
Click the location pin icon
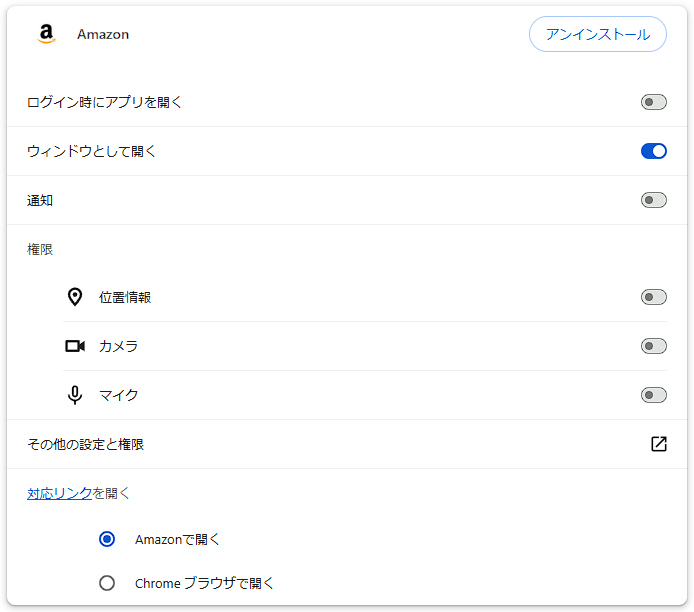pyautogui.click(x=75, y=297)
